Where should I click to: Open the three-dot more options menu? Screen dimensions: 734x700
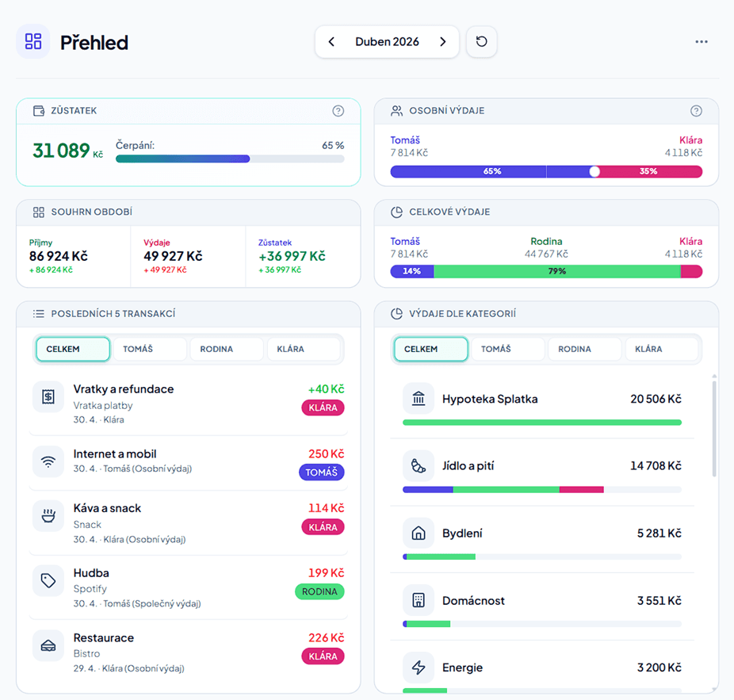coord(702,42)
